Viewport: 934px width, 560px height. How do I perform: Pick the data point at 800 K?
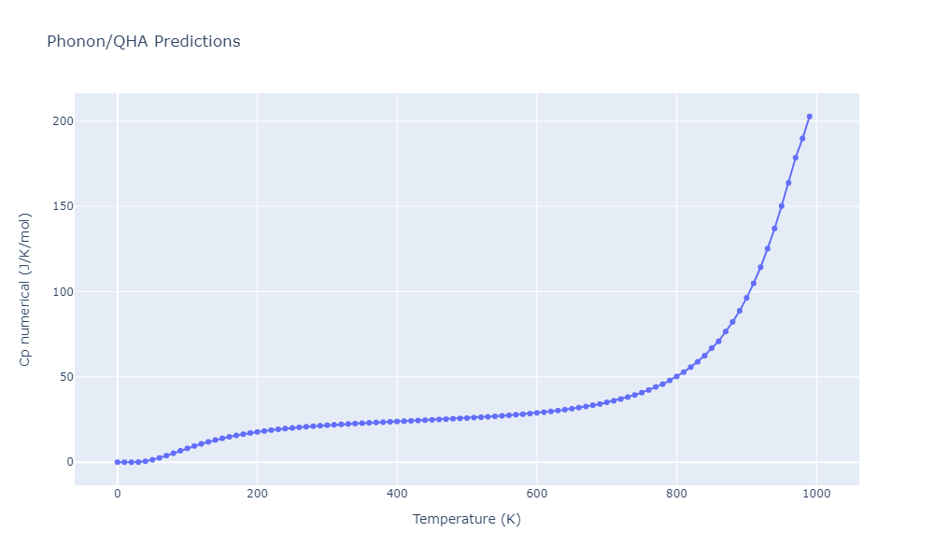[676, 377]
